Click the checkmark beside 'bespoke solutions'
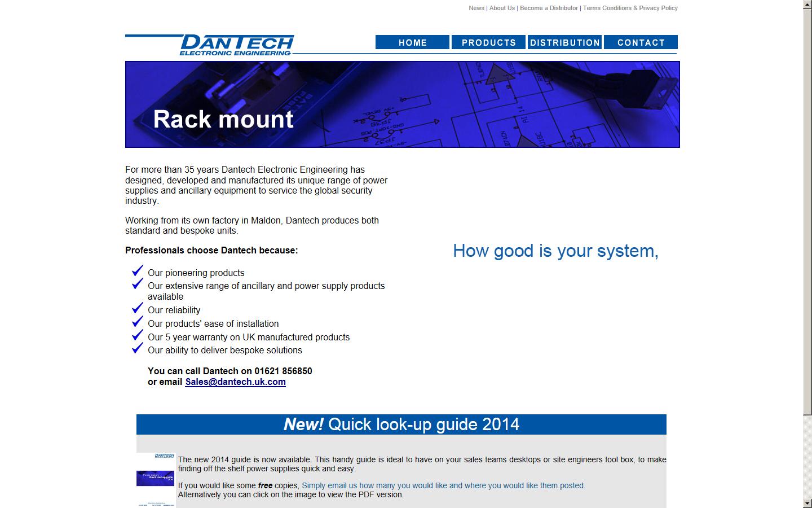Image resolution: width=812 pixels, height=508 pixels. click(137, 348)
